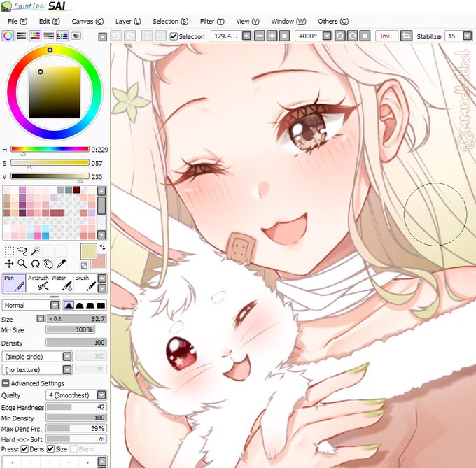Select the rectangular Selection tool
Viewport: 476px width, 468px height.
9,251
